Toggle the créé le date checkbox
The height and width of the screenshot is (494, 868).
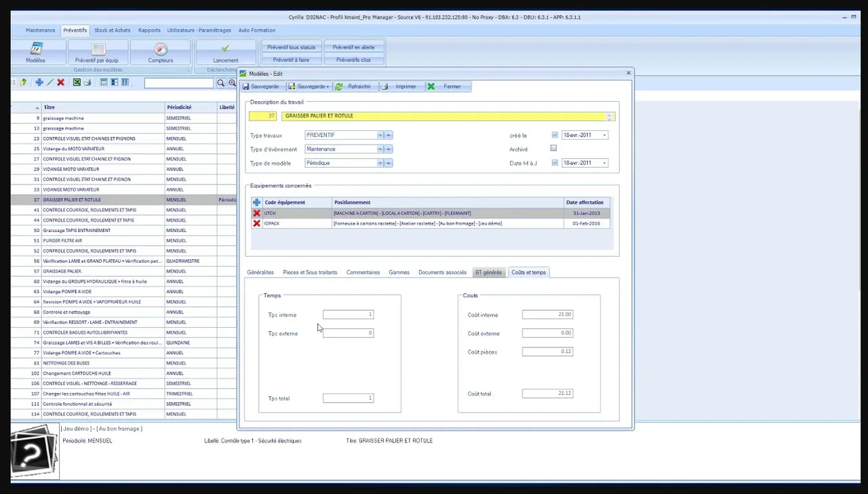pos(555,135)
